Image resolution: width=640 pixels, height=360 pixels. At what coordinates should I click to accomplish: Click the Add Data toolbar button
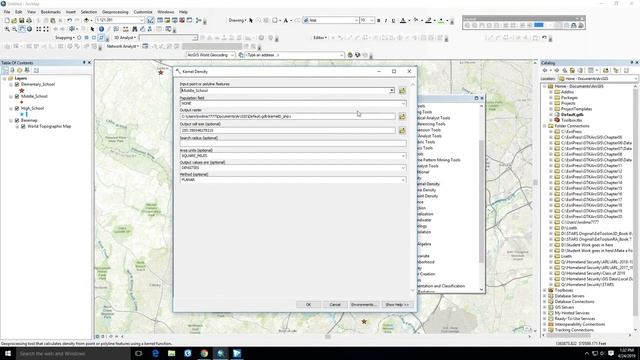click(86, 20)
